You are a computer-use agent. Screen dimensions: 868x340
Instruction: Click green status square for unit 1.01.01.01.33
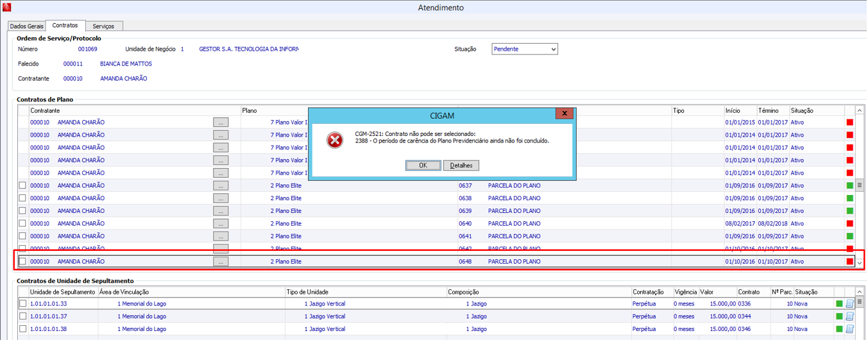(x=839, y=303)
